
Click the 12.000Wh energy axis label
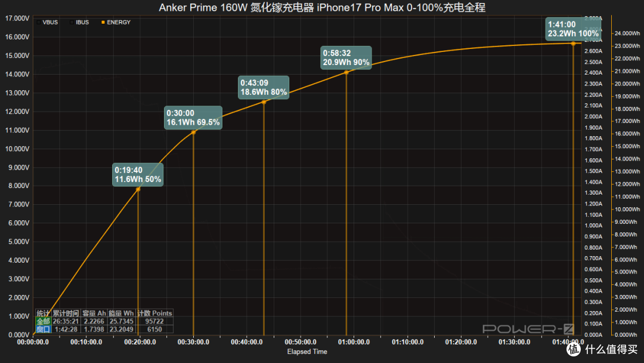point(627,184)
